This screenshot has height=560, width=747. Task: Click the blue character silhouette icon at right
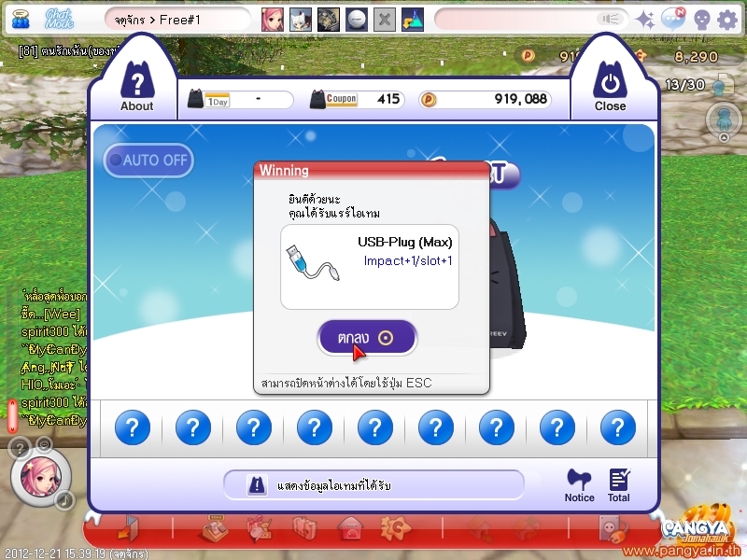pos(723,118)
